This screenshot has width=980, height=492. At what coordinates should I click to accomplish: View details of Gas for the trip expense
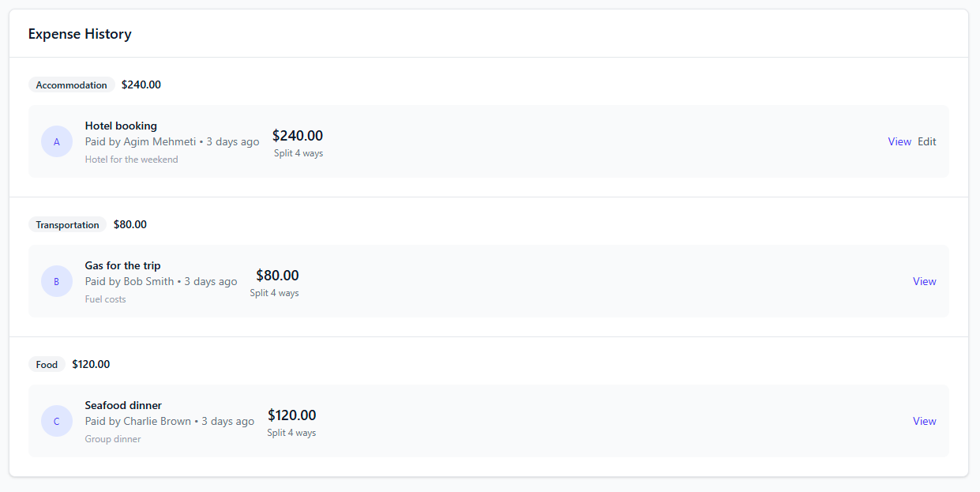click(x=924, y=281)
